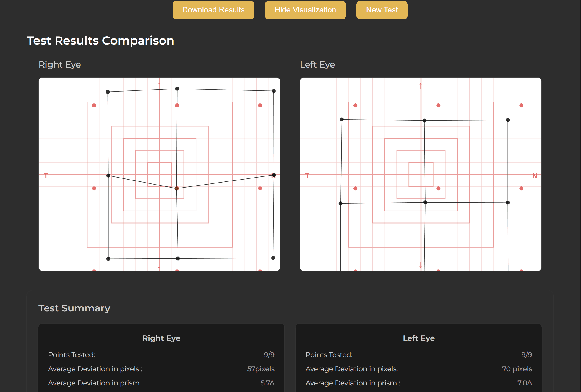Click the Right Eye chart canvas
The width and height of the screenshot is (581, 392).
click(159, 174)
